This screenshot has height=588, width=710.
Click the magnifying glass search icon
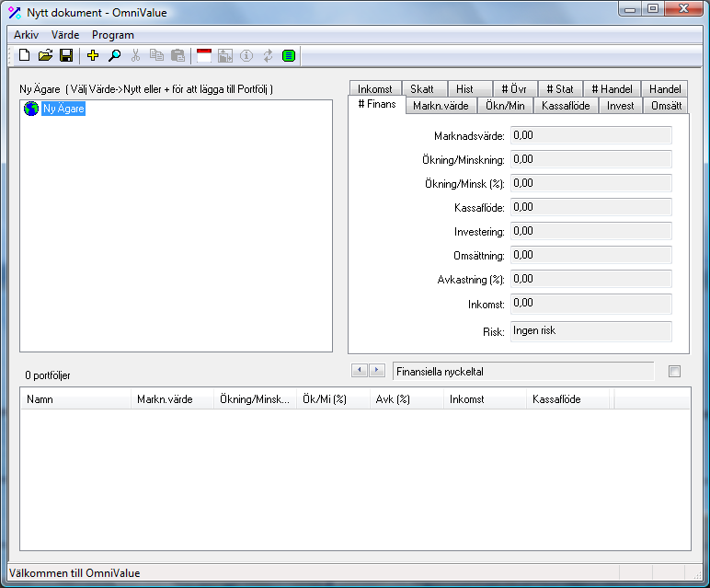(x=114, y=56)
